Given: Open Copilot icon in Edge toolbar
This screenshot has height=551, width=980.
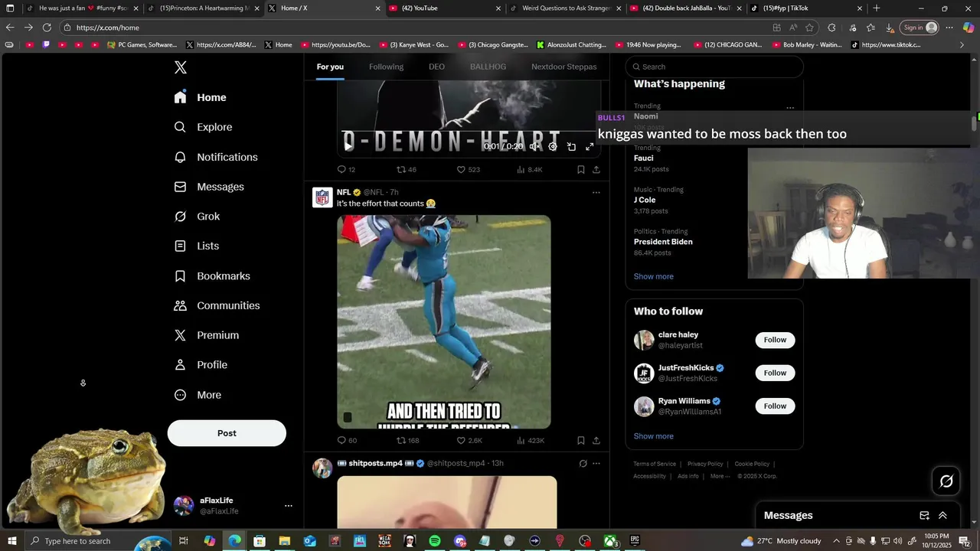Looking at the screenshot, I should pos(969,28).
